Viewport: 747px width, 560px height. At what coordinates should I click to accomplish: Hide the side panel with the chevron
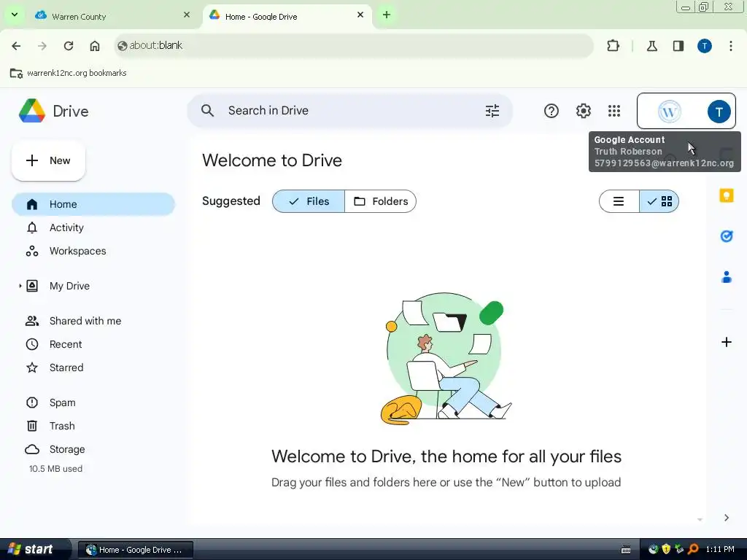727,518
